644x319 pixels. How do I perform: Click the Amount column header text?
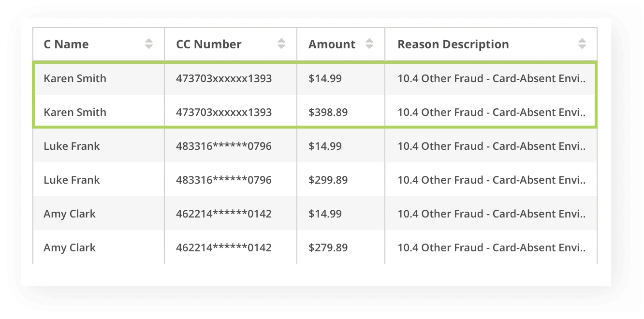click(332, 44)
